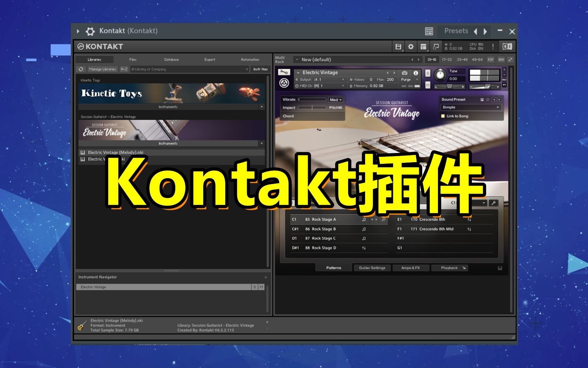Toggle the PV button in instrument header
The width and height of the screenshot is (588, 368).
pyautogui.click(x=504, y=85)
